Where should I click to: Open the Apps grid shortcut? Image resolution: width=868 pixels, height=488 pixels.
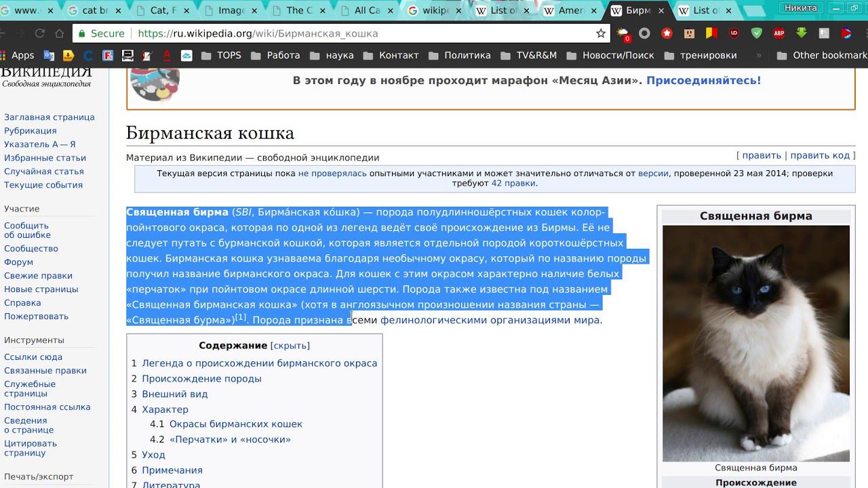[18, 56]
